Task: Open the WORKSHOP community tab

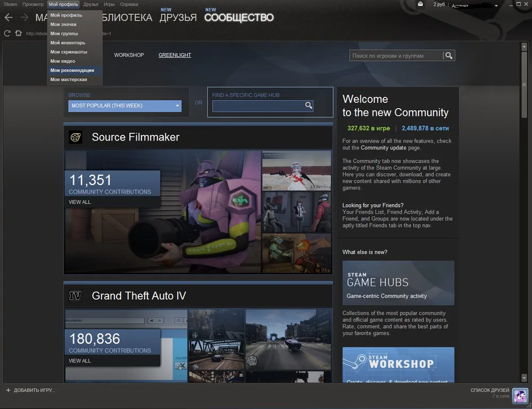Action: tap(129, 55)
